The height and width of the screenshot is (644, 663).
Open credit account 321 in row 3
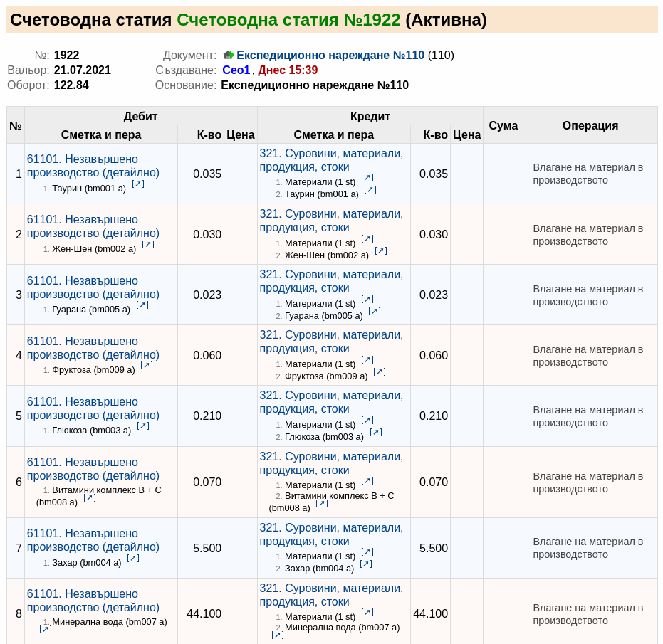click(331, 281)
